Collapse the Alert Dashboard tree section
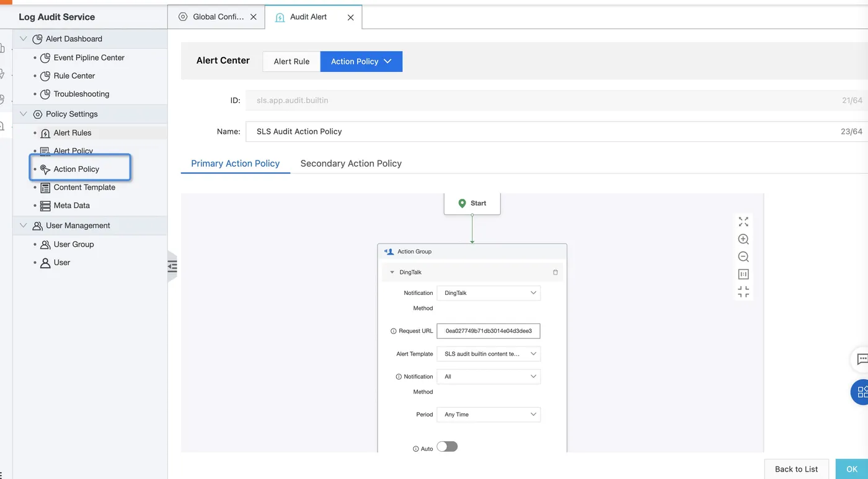This screenshot has height=479, width=868. (x=24, y=38)
